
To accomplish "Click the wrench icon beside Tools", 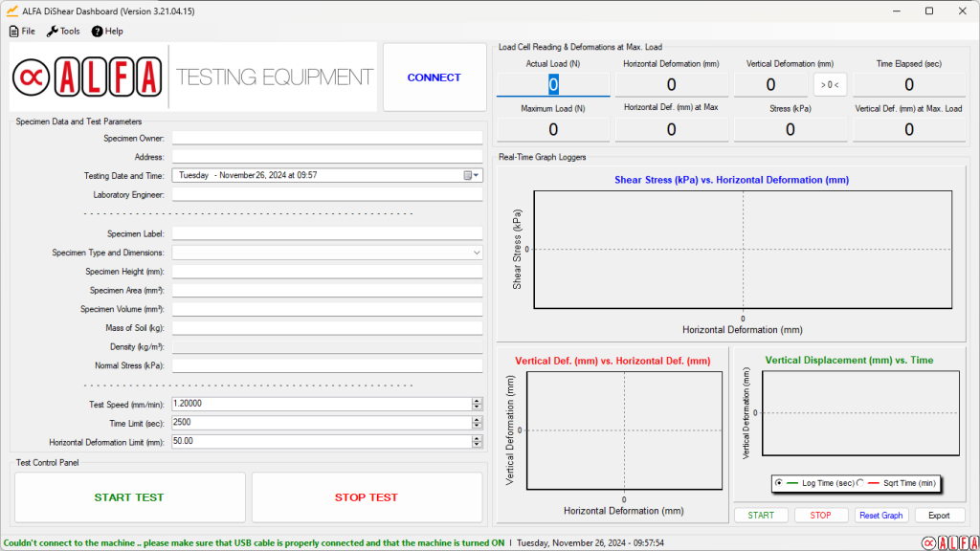I will (52, 31).
